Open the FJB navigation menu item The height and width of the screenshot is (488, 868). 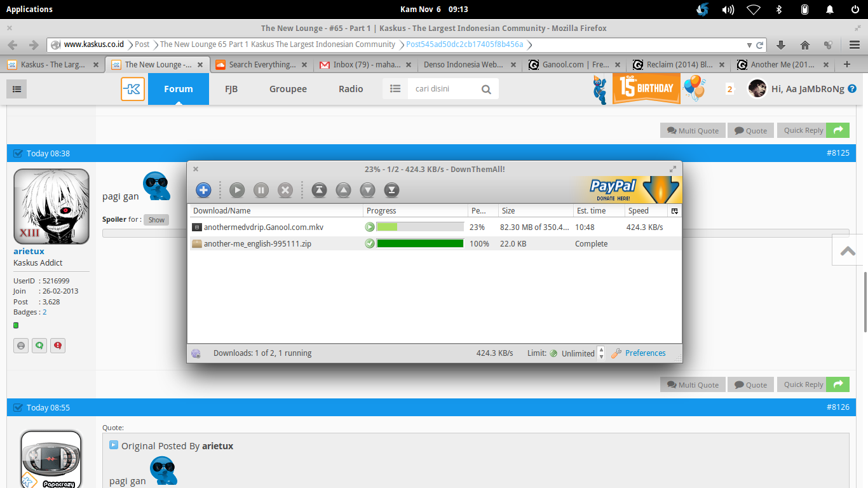pyautogui.click(x=231, y=89)
